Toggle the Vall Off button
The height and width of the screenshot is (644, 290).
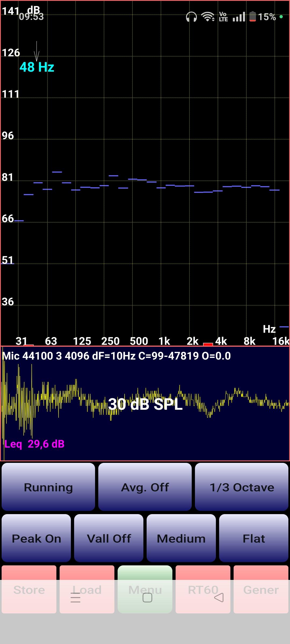tap(109, 538)
